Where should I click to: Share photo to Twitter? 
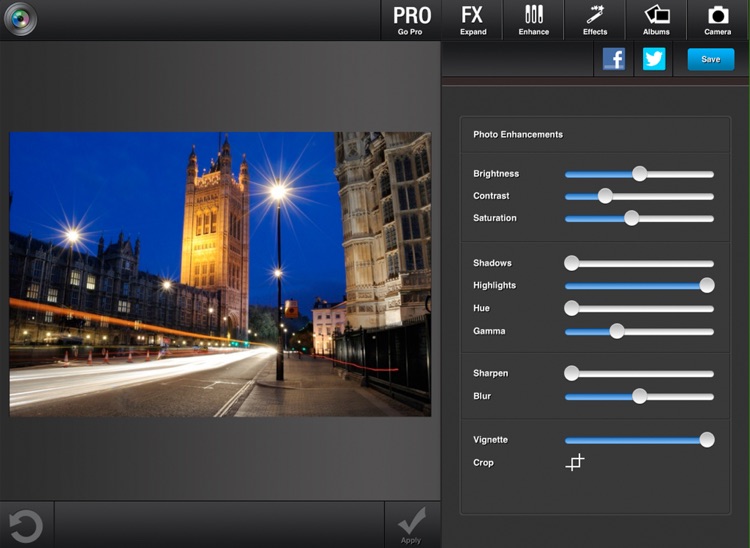tap(654, 59)
